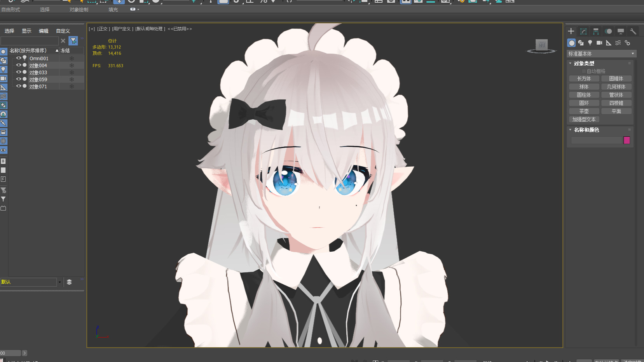Image resolution: width=644 pixels, height=362 pixels.
Task: Click the scene explorer search field
Action: tap(30, 41)
